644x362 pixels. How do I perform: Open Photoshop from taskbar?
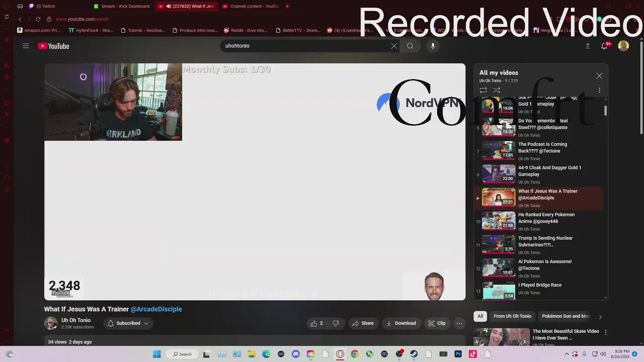click(458, 354)
